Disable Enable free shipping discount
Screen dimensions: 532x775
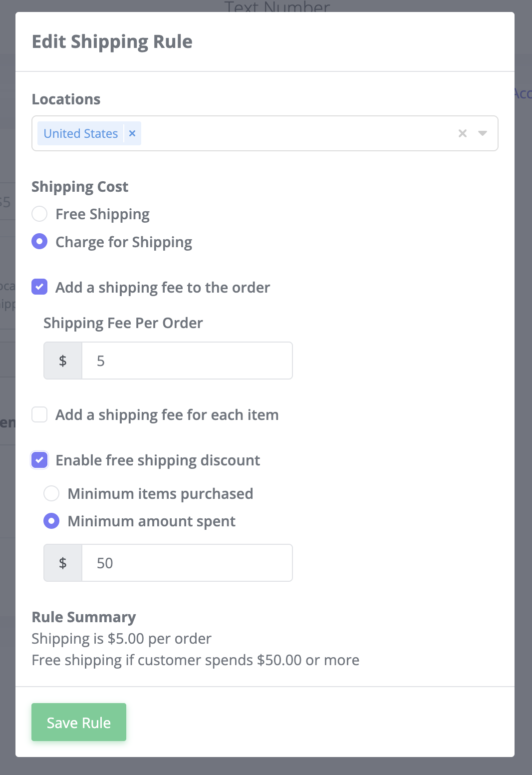(x=39, y=460)
